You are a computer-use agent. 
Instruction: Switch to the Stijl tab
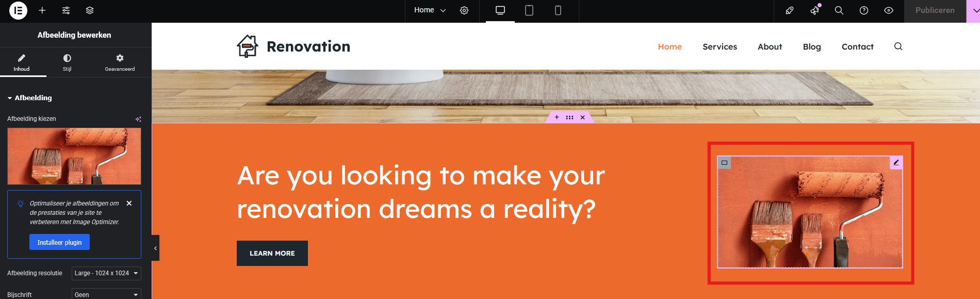[67, 62]
